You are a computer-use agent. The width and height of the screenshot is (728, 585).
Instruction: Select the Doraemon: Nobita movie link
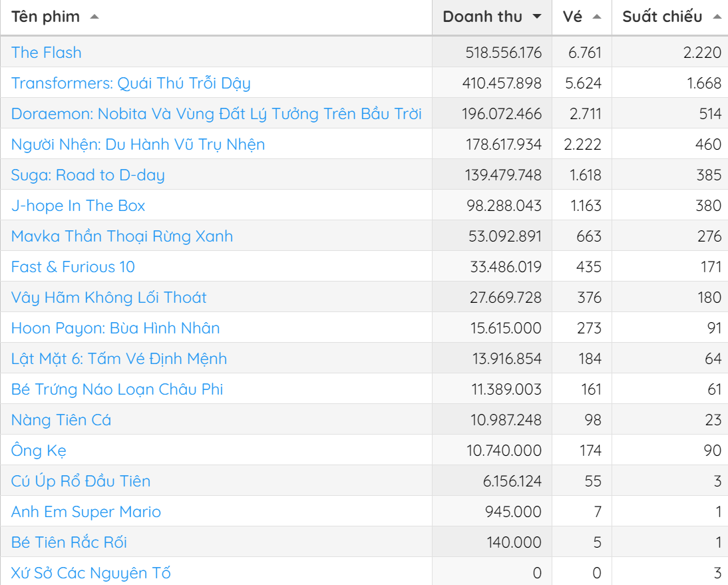coord(216,114)
